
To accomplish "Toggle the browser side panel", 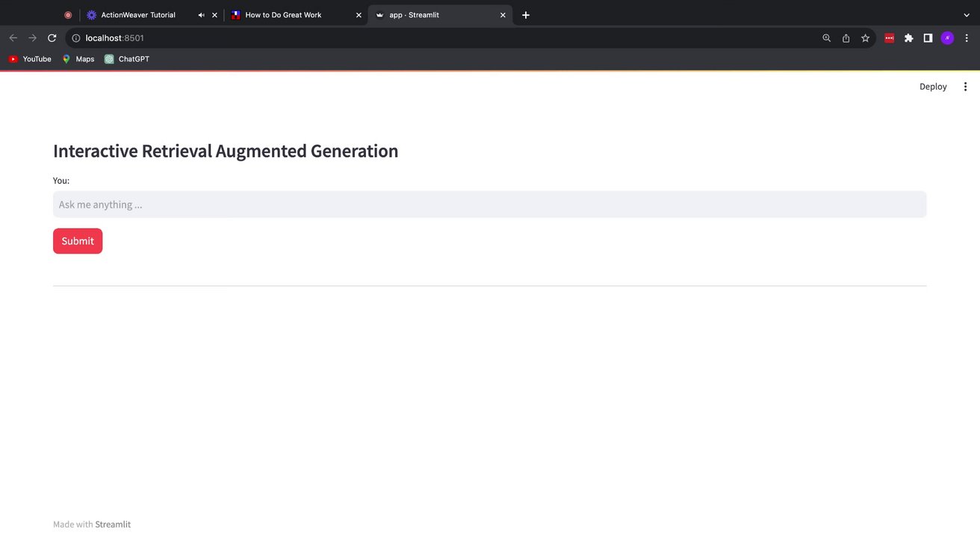I will [x=928, y=38].
